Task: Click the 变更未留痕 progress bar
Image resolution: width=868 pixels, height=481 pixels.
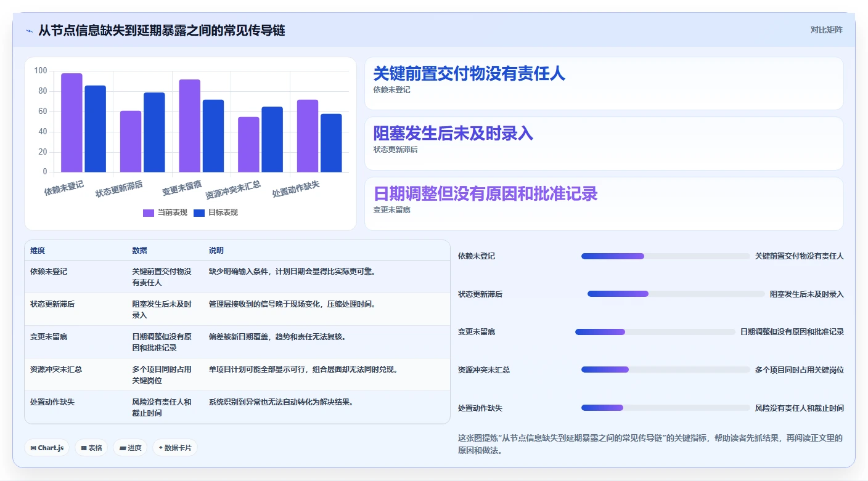Action: tap(655, 332)
